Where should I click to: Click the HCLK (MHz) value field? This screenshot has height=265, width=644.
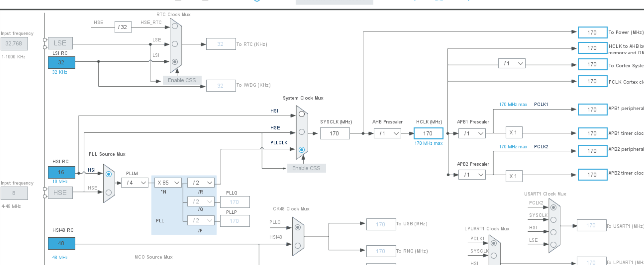pyautogui.click(x=428, y=134)
